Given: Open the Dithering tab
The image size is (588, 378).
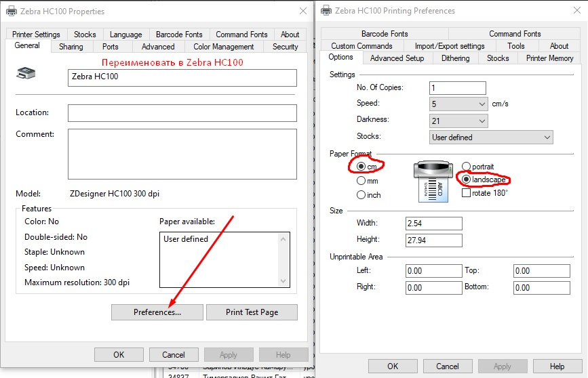Looking at the screenshot, I should click(455, 58).
